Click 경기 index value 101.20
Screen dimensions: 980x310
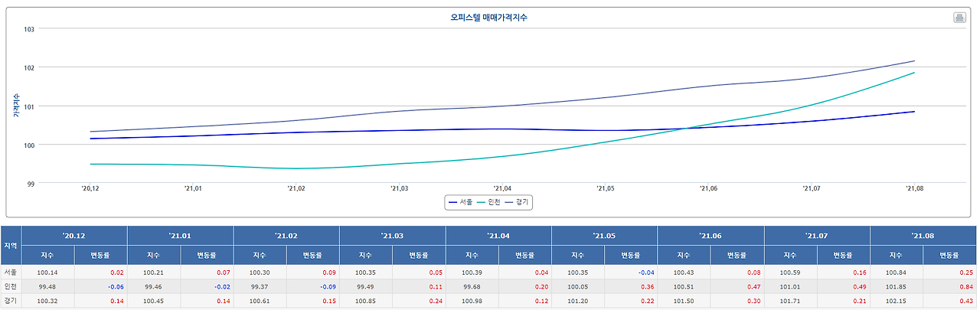(x=578, y=300)
